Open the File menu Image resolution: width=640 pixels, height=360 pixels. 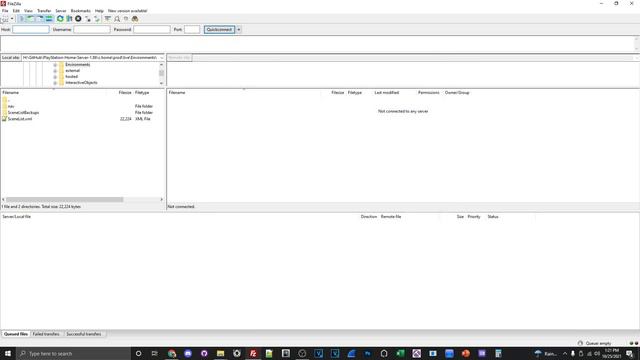point(5,11)
